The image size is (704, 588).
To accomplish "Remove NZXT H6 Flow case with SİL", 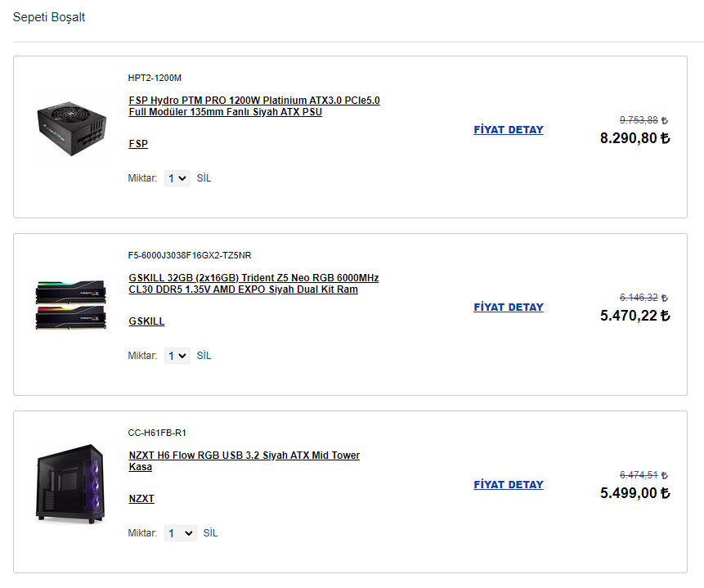I will tap(210, 533).
